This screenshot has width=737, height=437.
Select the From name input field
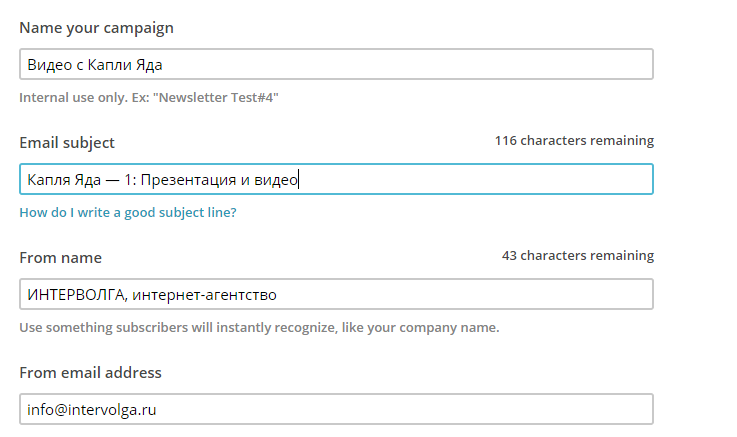coord(336,294)
